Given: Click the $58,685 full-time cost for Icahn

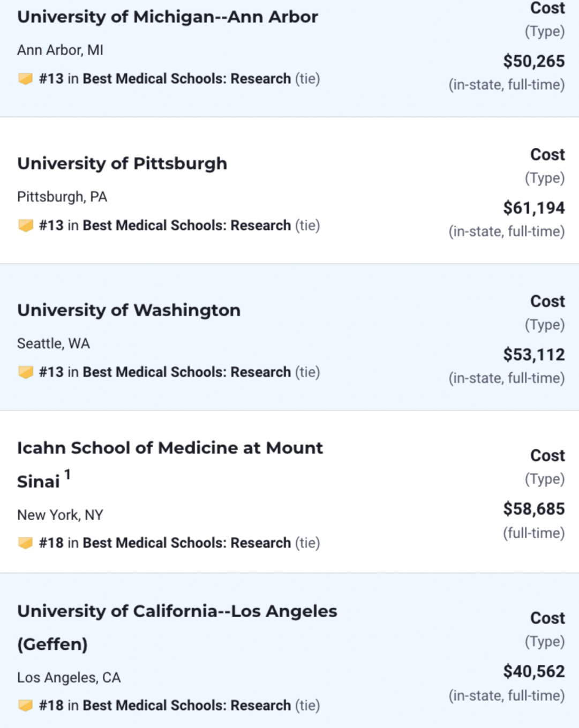Looking at the screenshot, I should coord(533,509).
